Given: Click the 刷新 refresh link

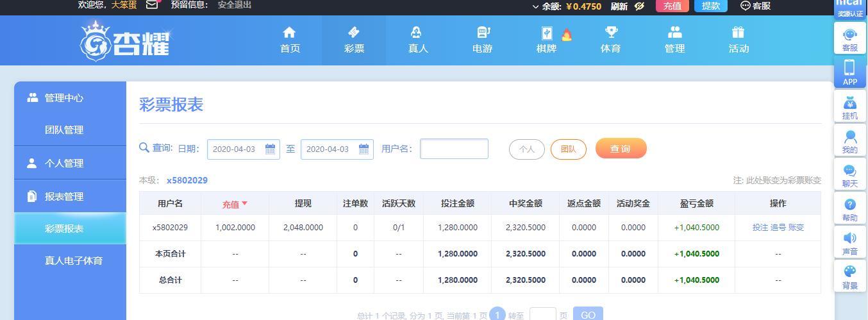Looking at the screenshot, I should tap(619, 6).
